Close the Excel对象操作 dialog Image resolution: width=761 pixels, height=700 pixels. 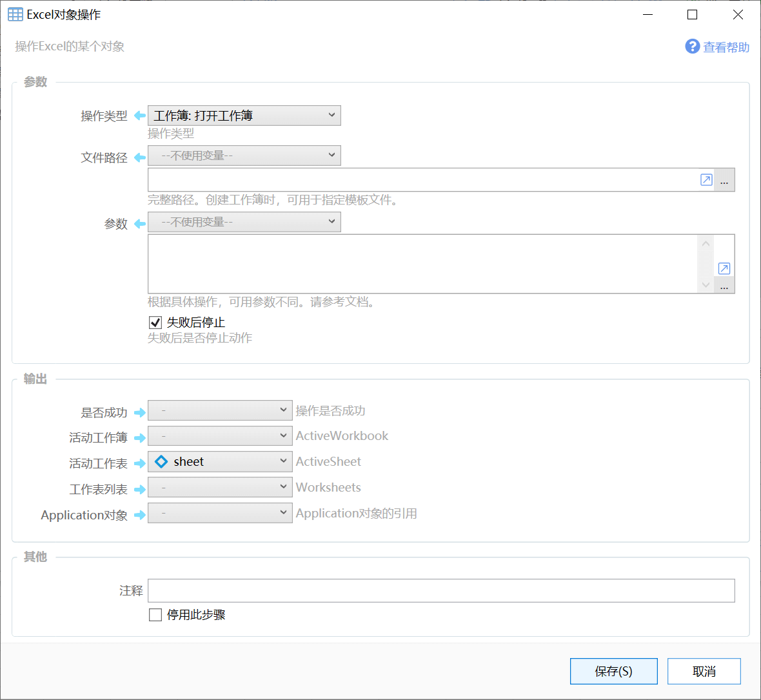pyautogui.click(x=738, y=15)
